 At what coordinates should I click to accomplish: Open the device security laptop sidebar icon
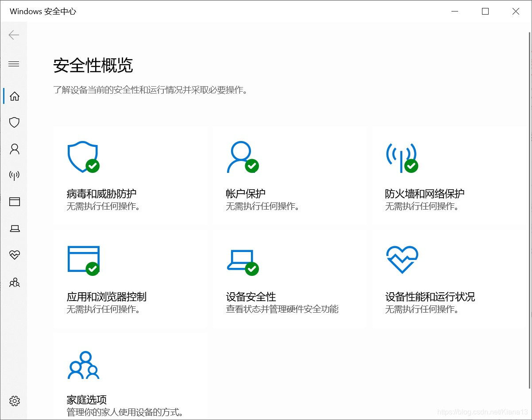click(15, 229)
